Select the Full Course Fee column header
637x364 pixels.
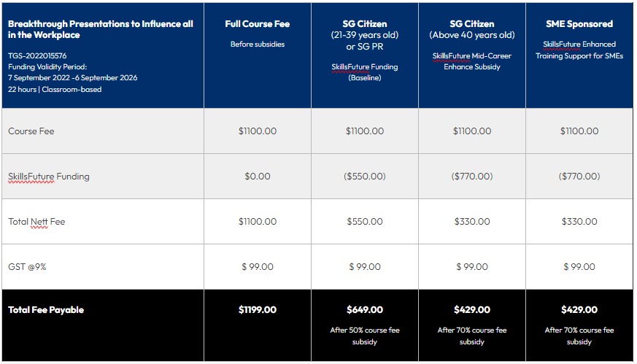coord(257,24)
